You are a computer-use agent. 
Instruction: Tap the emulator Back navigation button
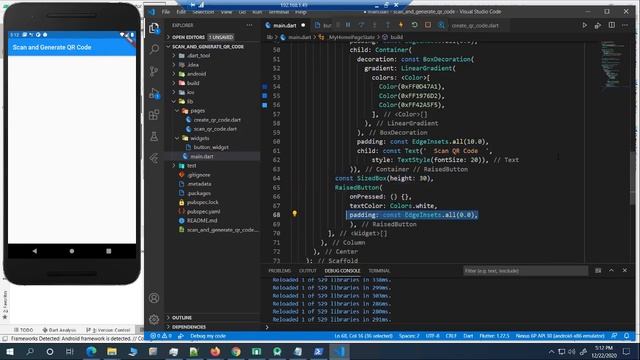coord(35,251)
